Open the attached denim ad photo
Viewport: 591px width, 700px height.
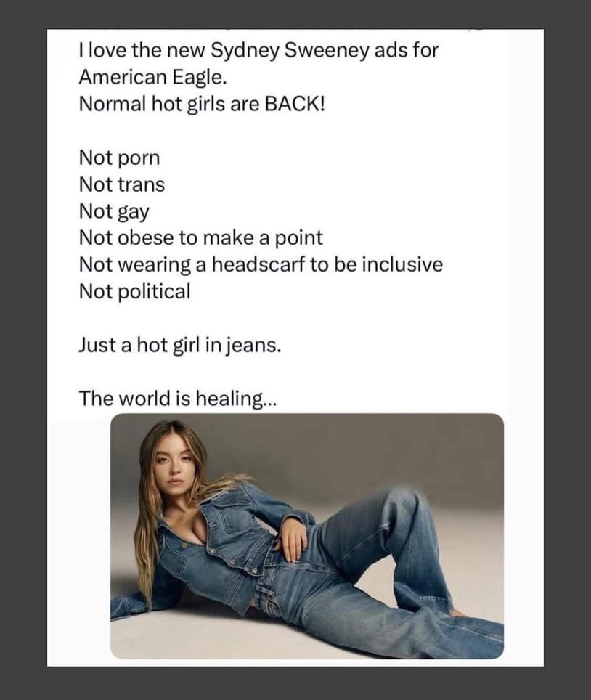[307, 536]
